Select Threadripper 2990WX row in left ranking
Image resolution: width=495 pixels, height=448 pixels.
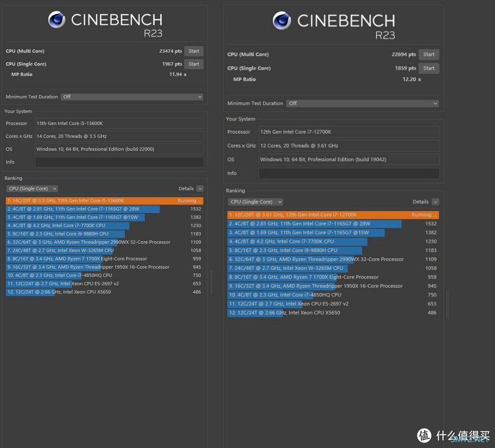[x=104, y=242]
